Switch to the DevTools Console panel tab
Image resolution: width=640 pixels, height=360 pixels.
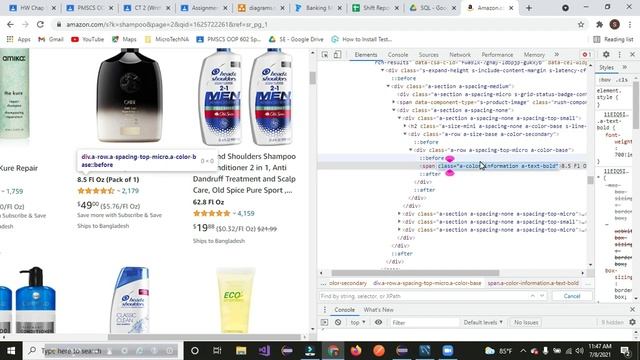click(398, 54)
